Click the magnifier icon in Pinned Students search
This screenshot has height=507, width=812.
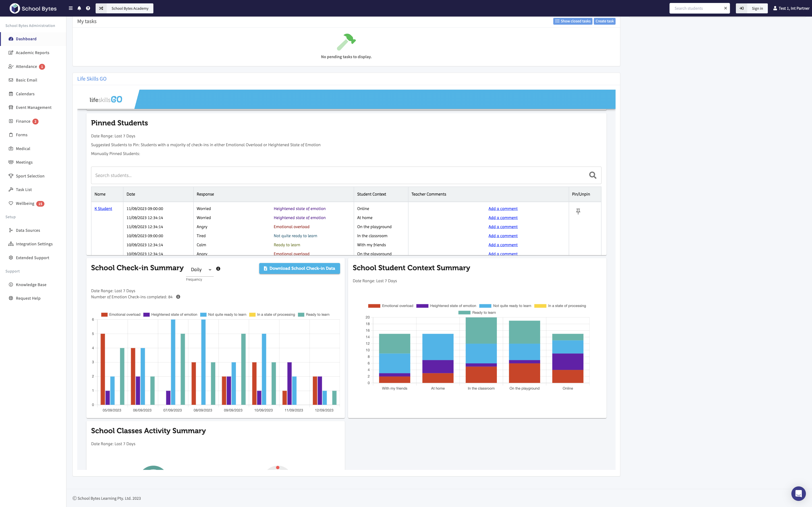point(592,175)
